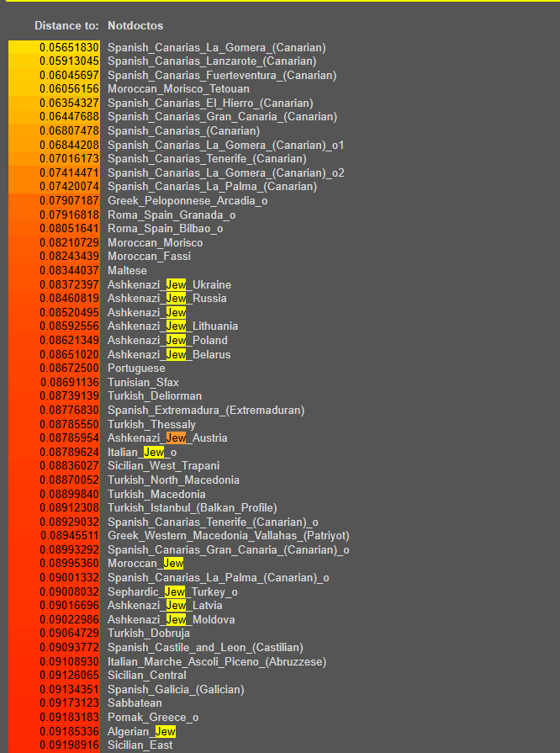Select the Maltese population row
Viewport: 560px width, 753px height.
pos(127,270)
